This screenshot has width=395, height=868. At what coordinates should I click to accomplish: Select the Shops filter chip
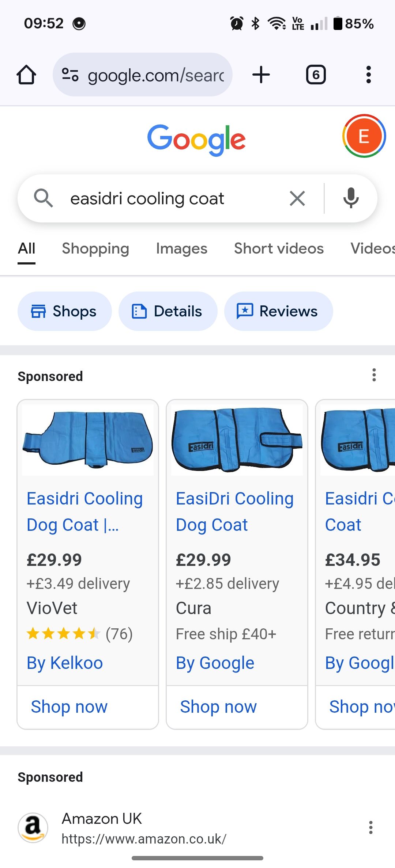(64, 311)
